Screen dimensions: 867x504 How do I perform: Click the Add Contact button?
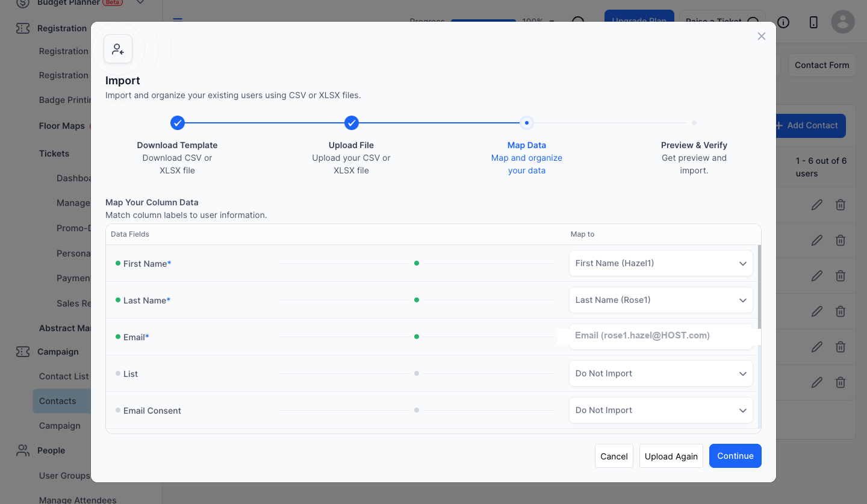pos(810,125)
